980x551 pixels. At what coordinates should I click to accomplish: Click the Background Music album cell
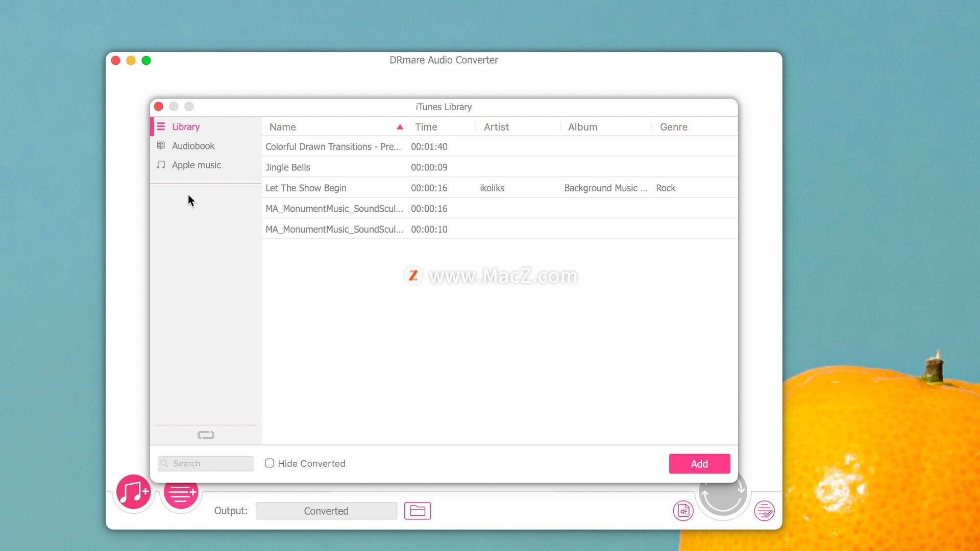[x=606, y=188]
